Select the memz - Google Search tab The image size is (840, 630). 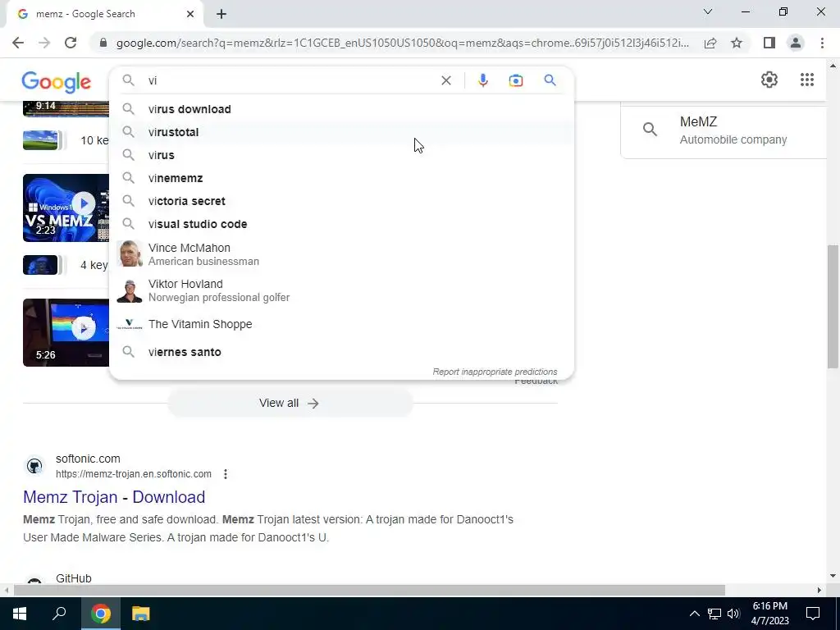click(x=104, y=14)
